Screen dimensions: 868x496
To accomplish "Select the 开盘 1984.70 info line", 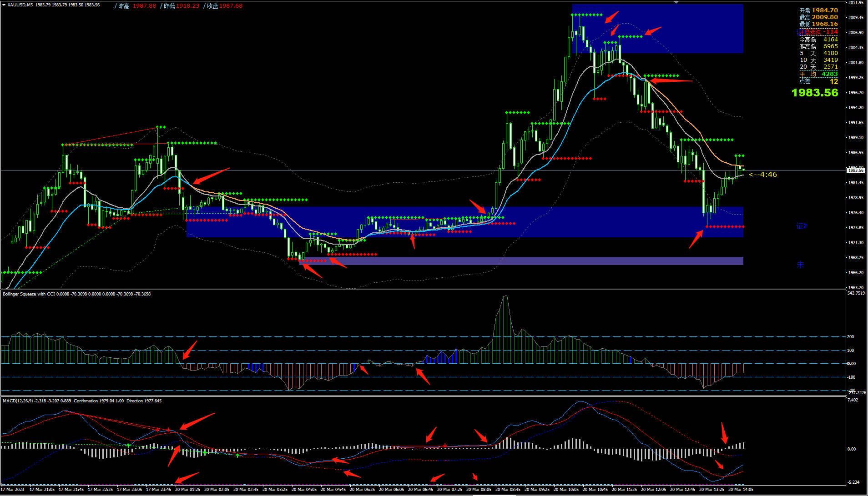I will click(818, 10).
